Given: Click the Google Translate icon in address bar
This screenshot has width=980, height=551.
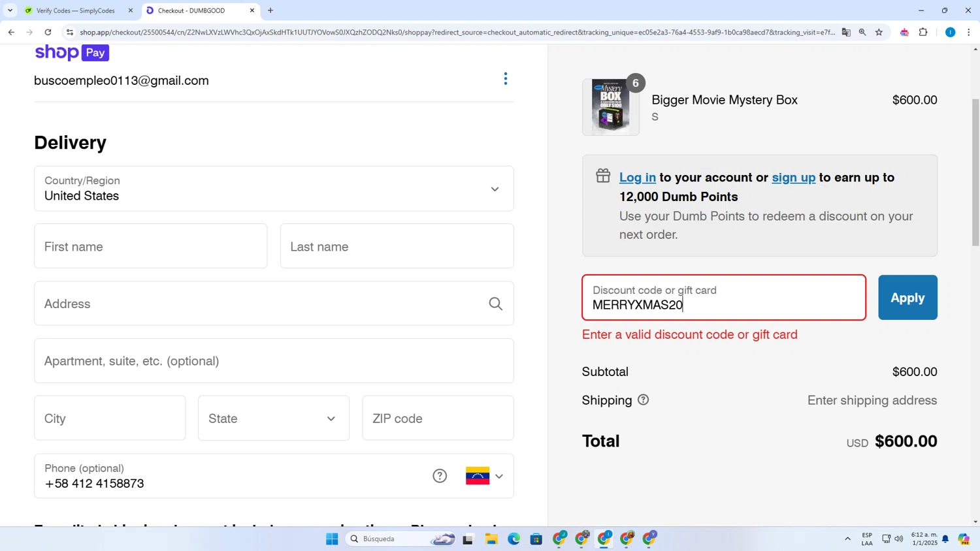Looking at the screenshot, I should coord(846,32).
